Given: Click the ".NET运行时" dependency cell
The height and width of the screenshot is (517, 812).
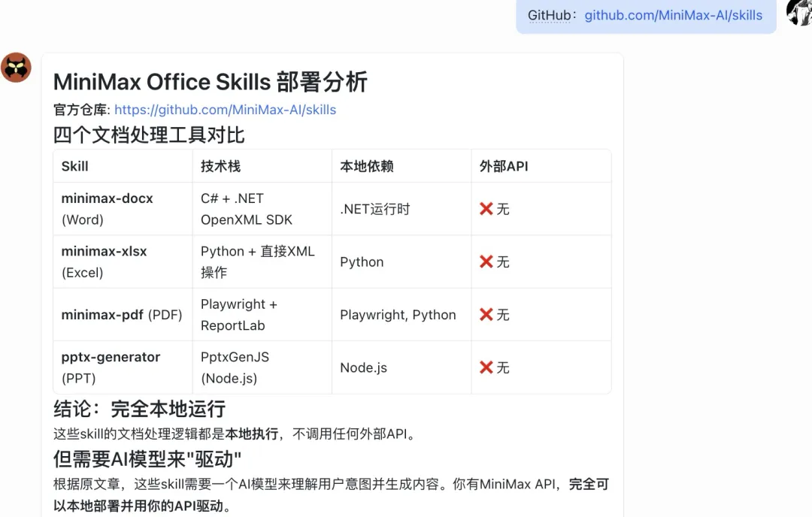Looking at the screenshot, I should click(x=401, y=209).
